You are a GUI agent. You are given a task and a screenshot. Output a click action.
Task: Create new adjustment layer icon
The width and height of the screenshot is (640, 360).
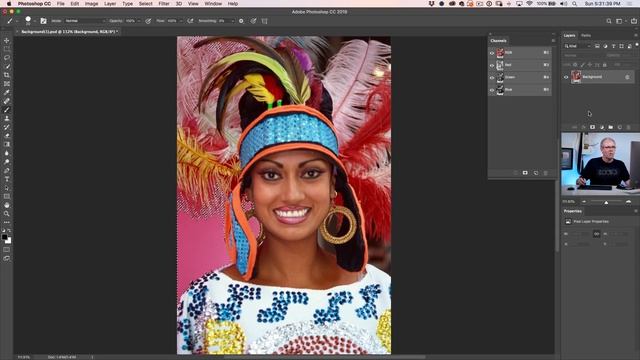point(602,127)
